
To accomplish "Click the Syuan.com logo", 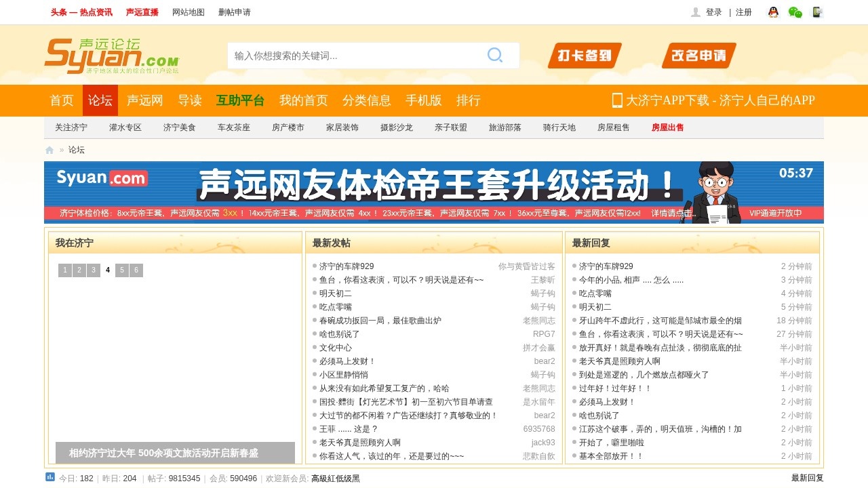I will point(108,54).
